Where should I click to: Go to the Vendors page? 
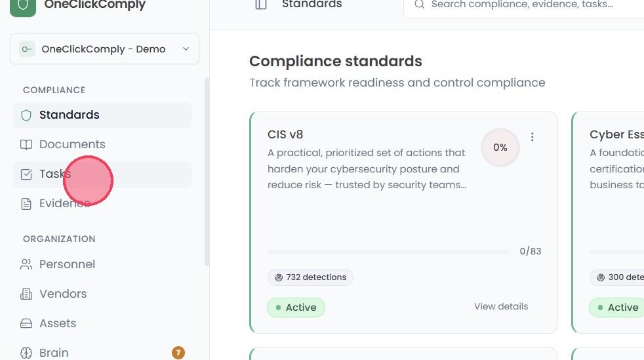pyautogui.click(x=102, y=294)
